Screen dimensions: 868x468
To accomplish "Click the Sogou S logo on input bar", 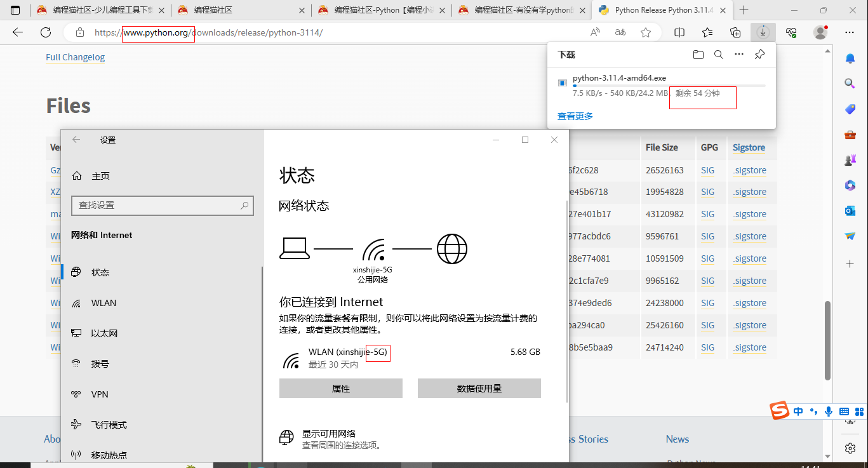I will click(779, 411).
